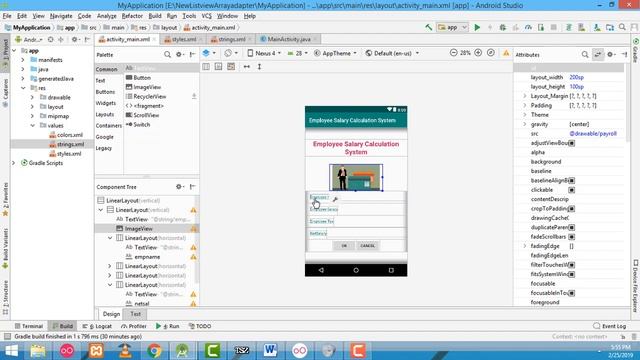
Task: Open Attributes panel settings gear
Action: point(610,54)
